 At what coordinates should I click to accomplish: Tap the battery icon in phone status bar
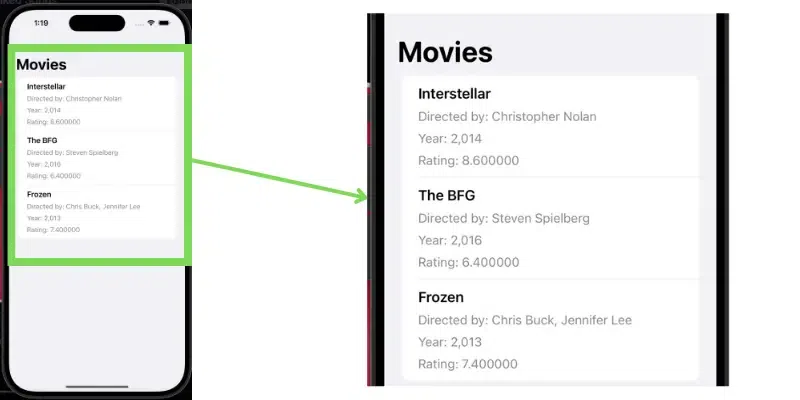click(165, 22)
